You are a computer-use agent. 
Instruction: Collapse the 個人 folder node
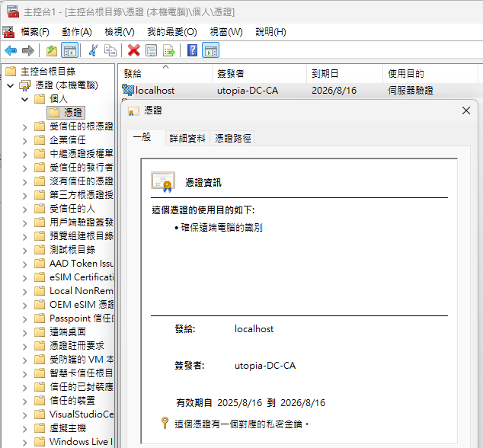[24, 99]
